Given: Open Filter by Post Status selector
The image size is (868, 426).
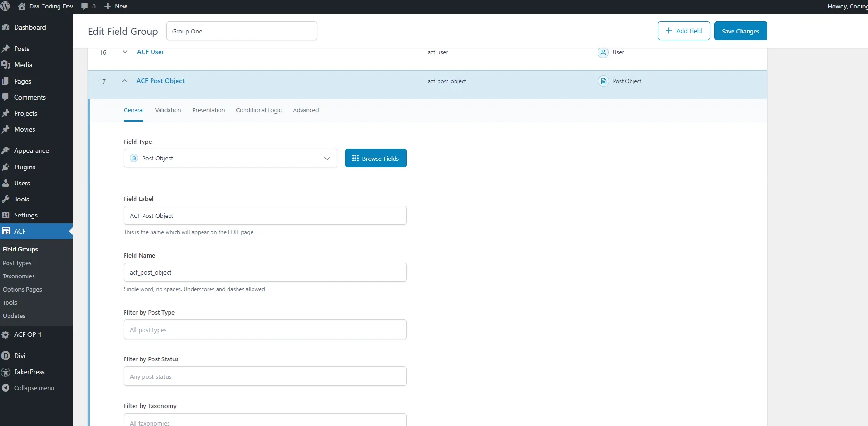Looking at the screenshot, I should tap(265, 376).
